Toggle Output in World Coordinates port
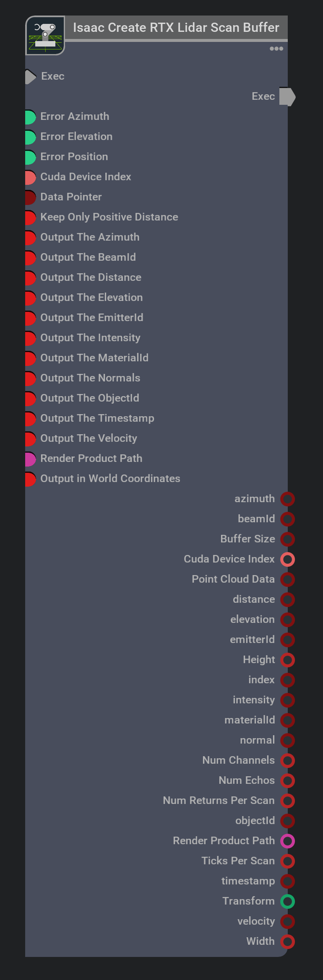 30,479
